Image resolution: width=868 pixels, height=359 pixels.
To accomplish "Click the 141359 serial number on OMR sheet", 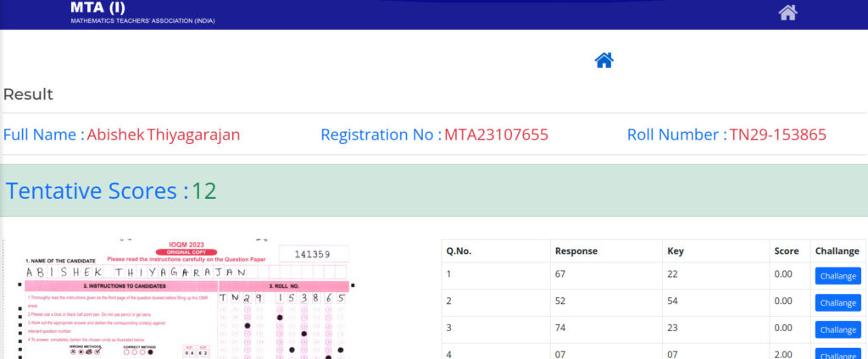I will coord(313,254).
